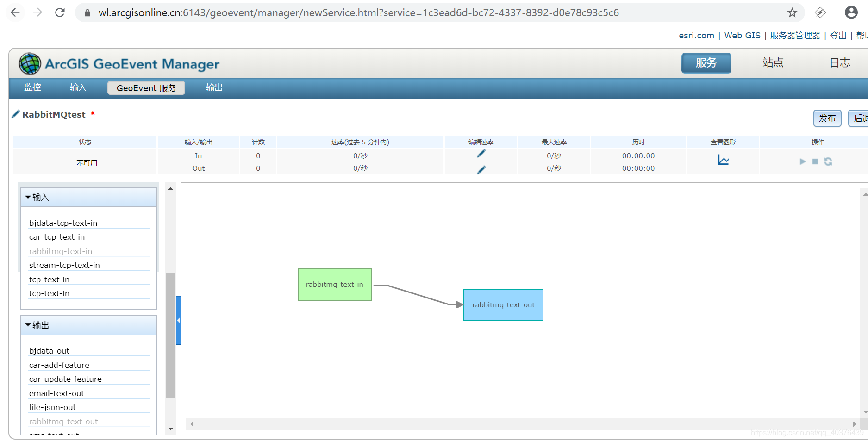868x441 pixels.
Task: Click the 登出 logout link
Action: [x=838, y=35]
